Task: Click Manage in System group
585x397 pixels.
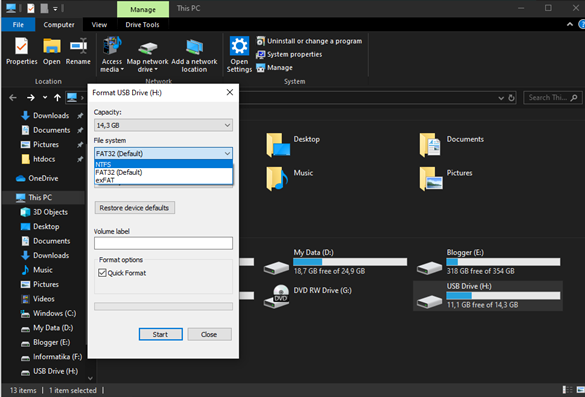Action: (274, 68)
